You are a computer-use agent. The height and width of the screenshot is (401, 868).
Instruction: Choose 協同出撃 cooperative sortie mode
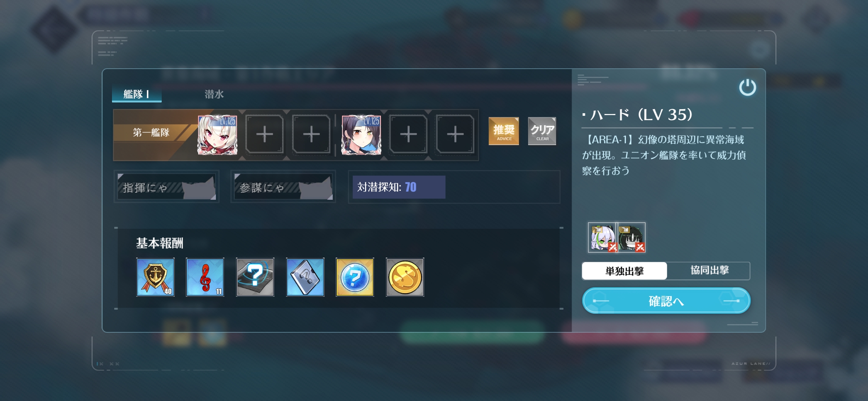pyautogui.click(x=709, y=271)
